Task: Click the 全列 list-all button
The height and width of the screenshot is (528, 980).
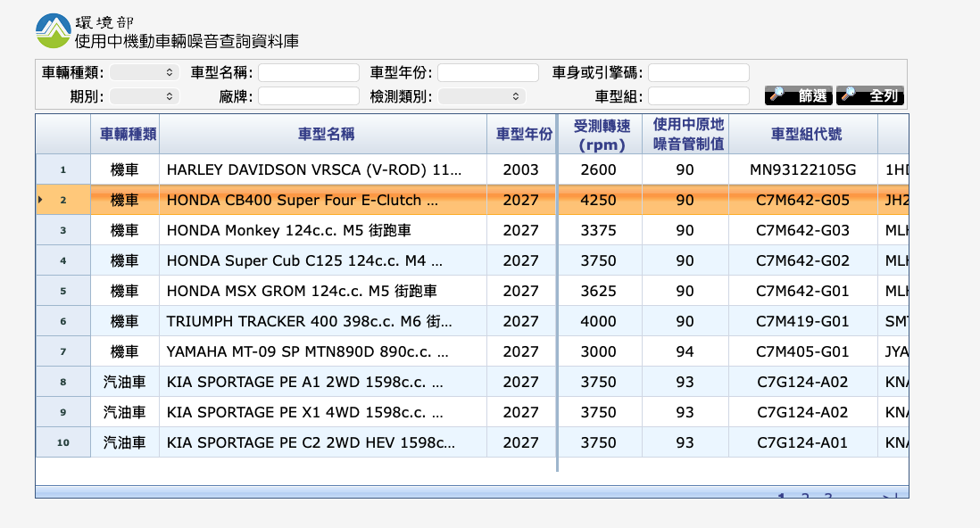Action: (x=870, y=95)
